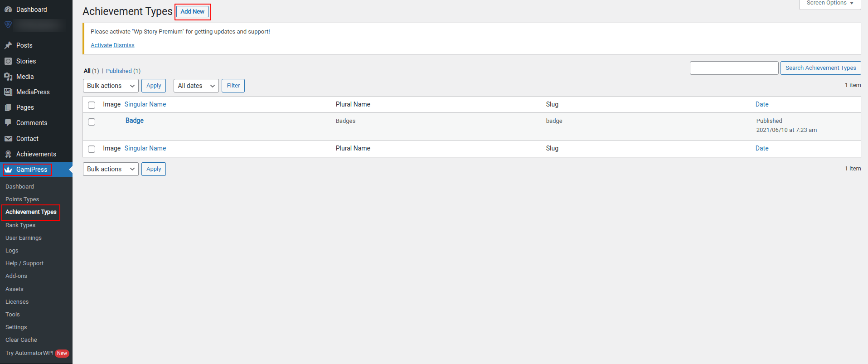Click Search Achievement Types button
The height and width of the screenshot is (364, 868).
[821, 68]
